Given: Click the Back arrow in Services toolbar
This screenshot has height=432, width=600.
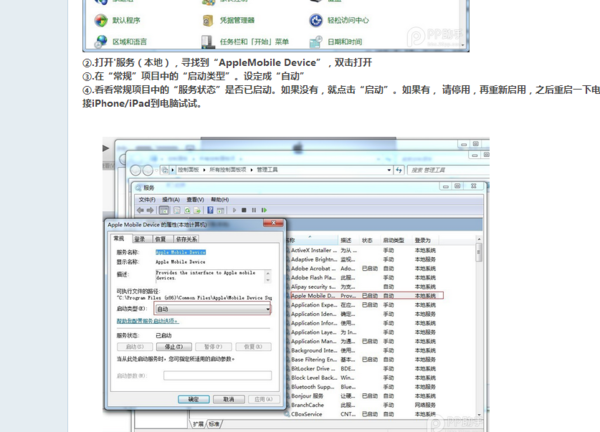Looking at the screenshot, I should (140, 210).
